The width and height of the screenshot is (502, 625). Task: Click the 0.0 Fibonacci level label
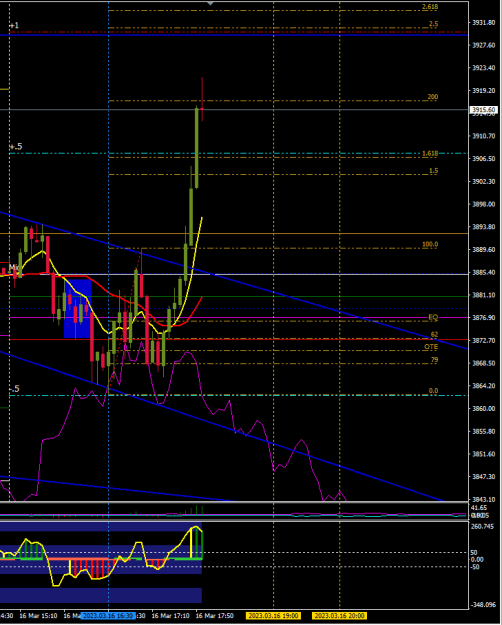(x=433, y=391)
